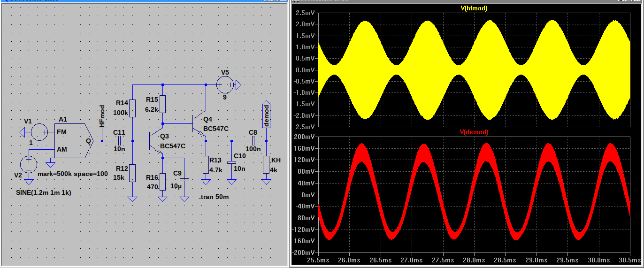Click the SINE(1.2m 1m 1k) value text
The width and height of the screenshot is (644, 268).
[43, 193]
